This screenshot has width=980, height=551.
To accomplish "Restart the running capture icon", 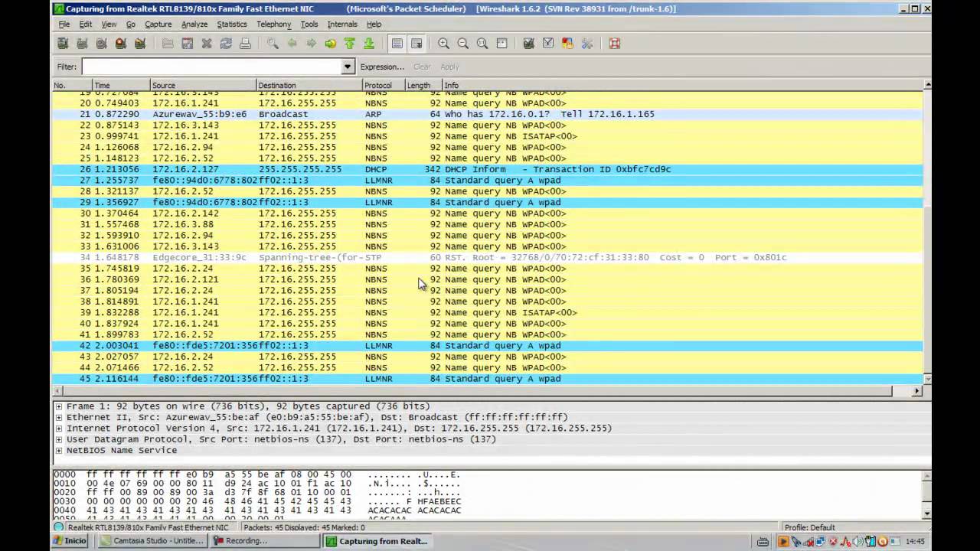I will (x=139, y=44).
